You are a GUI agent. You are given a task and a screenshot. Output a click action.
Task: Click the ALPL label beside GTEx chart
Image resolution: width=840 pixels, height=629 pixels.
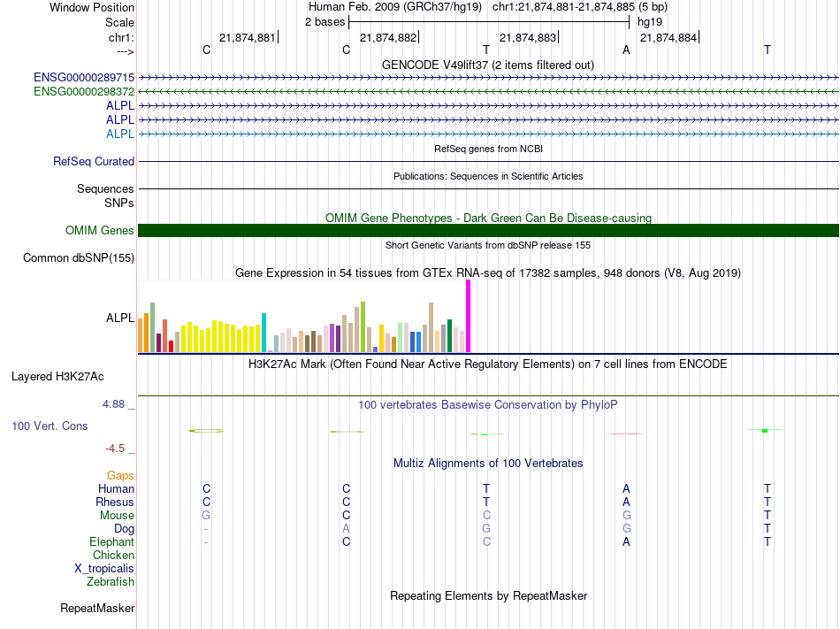120,318
